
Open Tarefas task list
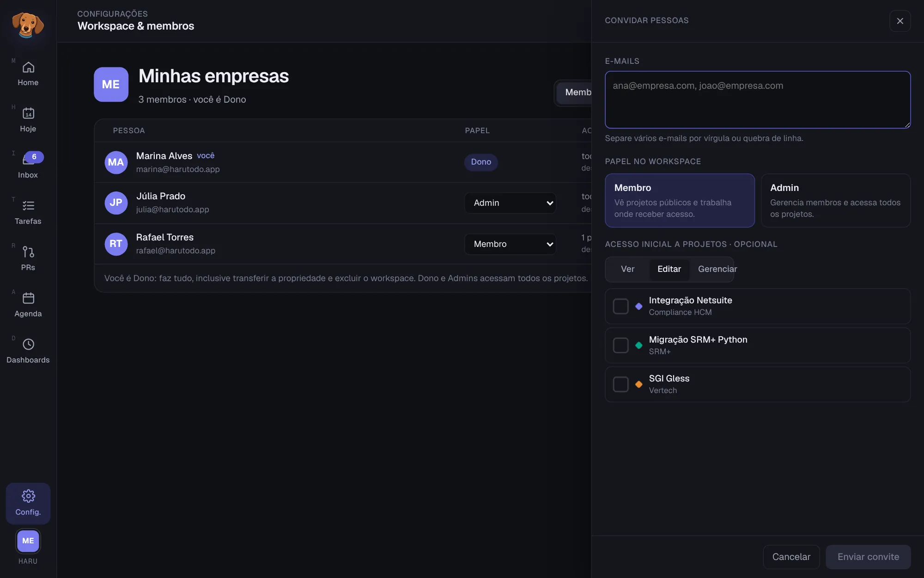pos(28,213)
